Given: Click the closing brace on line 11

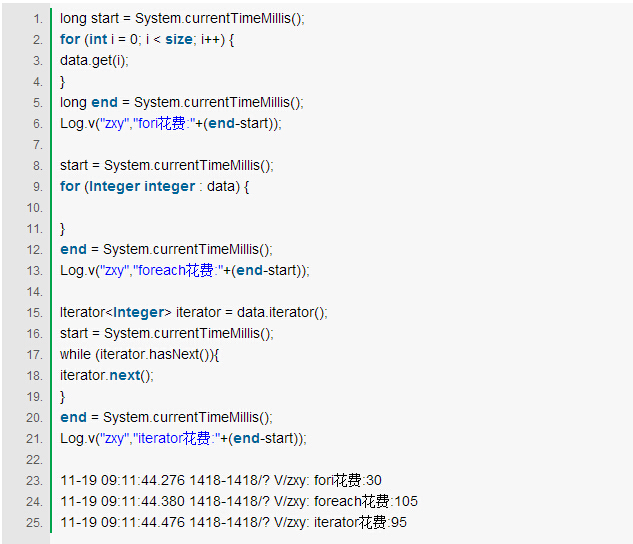Looking at the screenshot, I should point(63,229).
